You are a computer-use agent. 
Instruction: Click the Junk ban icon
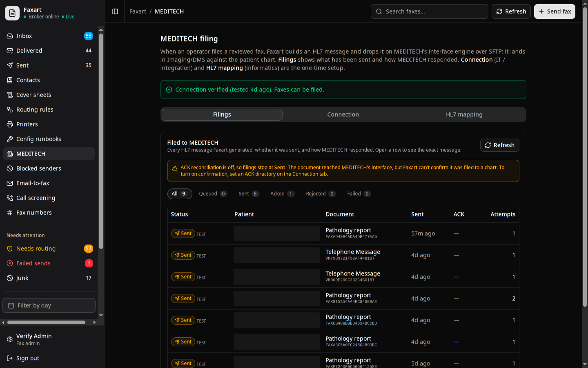click(x=10, y=278)
